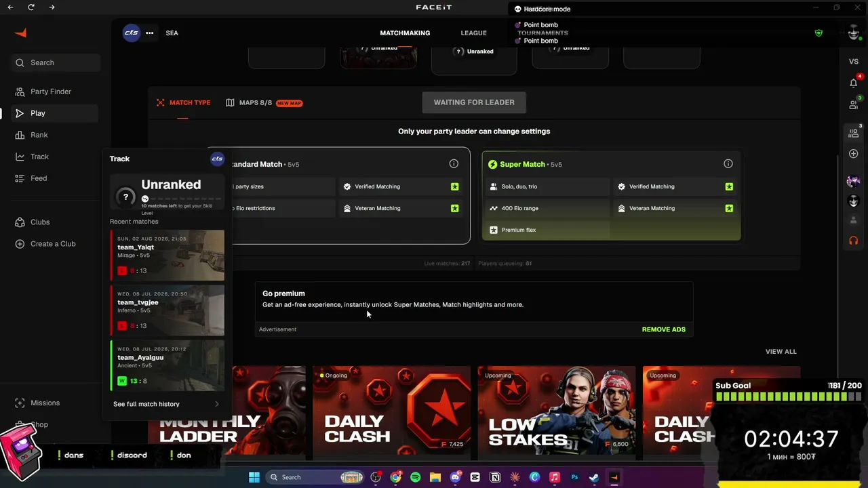Select the Match Type tab
This screenshot has width=868, height=488.
click(x=183, y=102)
